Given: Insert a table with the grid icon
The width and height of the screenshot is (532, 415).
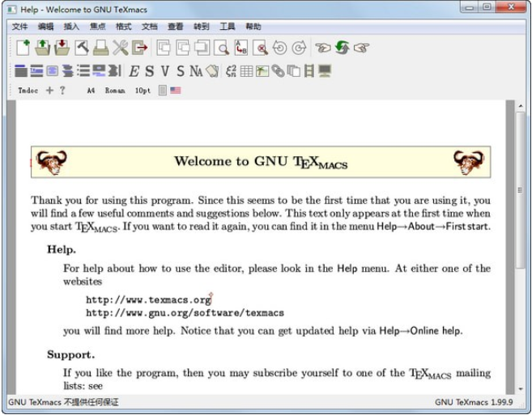Looking at the screenshot, I should click(247, 71).
